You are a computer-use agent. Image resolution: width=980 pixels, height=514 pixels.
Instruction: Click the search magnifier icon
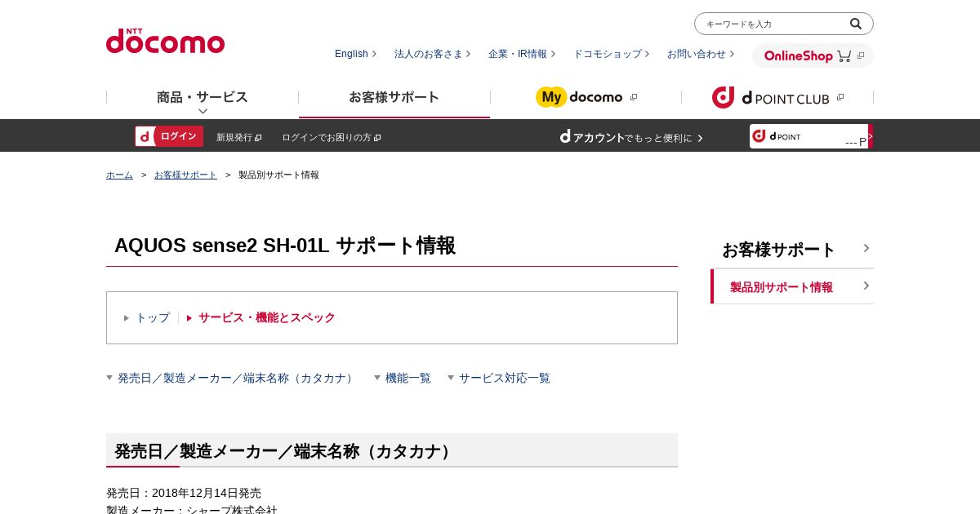tap(856, 24)
